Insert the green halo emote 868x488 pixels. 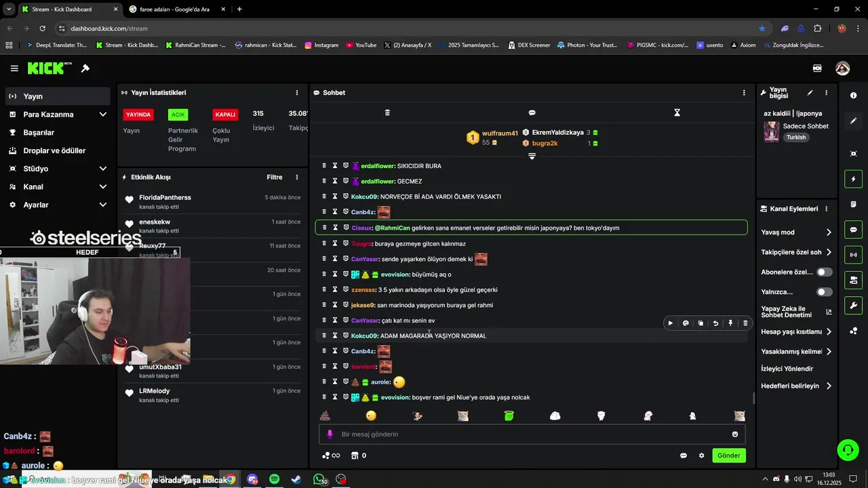tap(509, 416)
